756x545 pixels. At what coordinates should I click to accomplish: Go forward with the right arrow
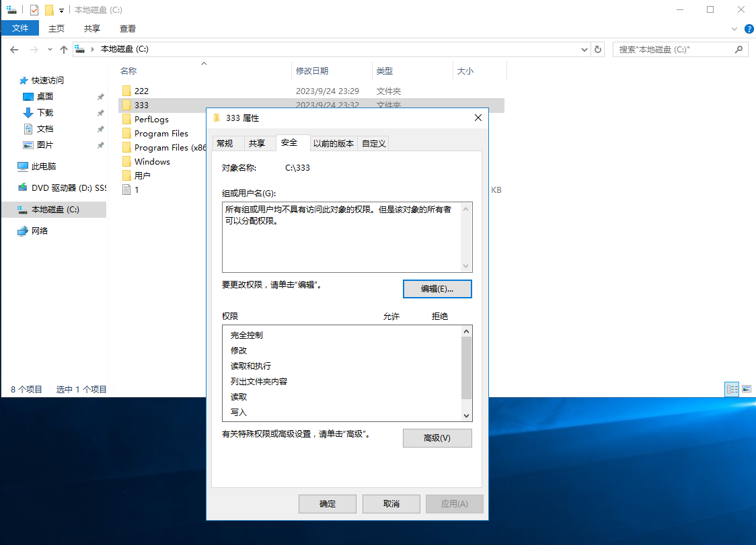(x=34, y=50)
